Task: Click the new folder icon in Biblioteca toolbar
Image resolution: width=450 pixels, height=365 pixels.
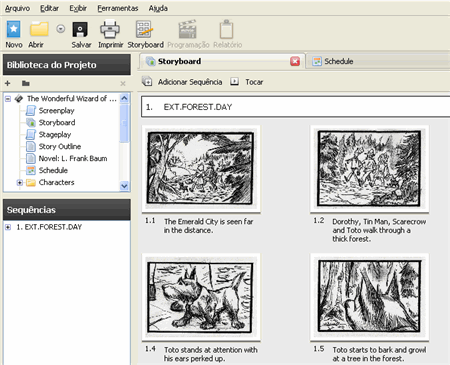Action: pyautogui.click(x=26, y=83)
